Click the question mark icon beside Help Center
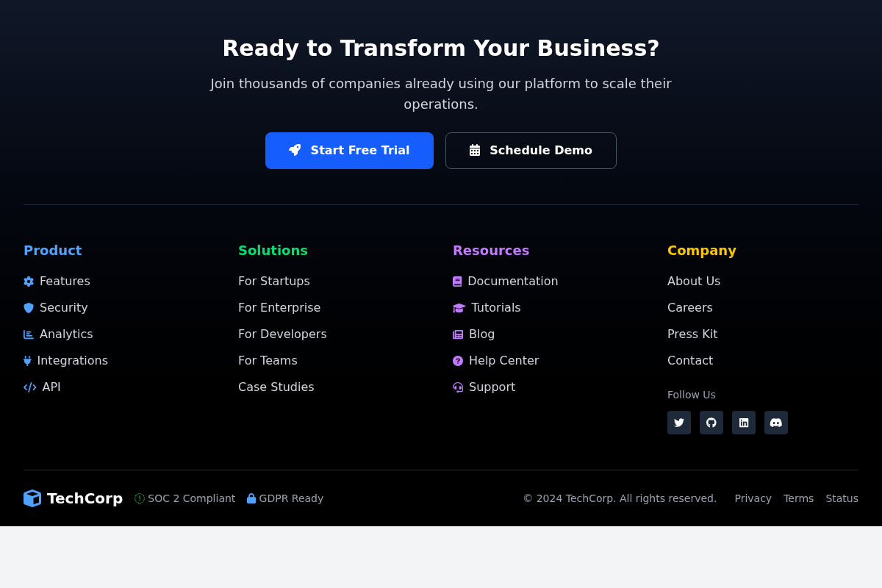Viewport: 882px width, 588px height. click(458, 361)
